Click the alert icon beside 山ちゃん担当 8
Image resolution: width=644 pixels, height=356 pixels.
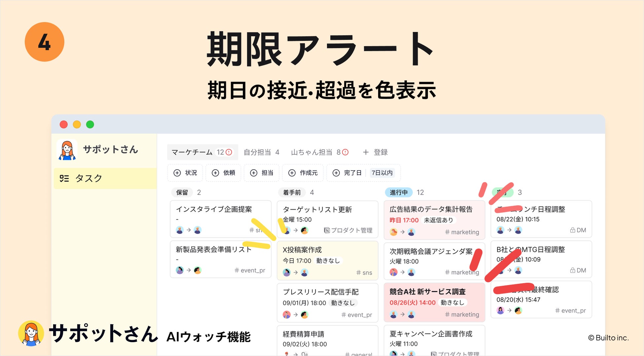click(345, 152)
